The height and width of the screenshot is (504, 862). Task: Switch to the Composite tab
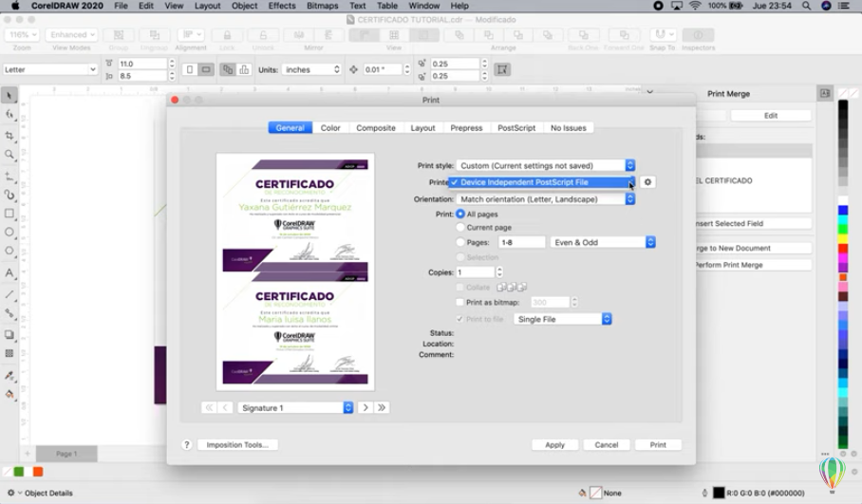376,128
